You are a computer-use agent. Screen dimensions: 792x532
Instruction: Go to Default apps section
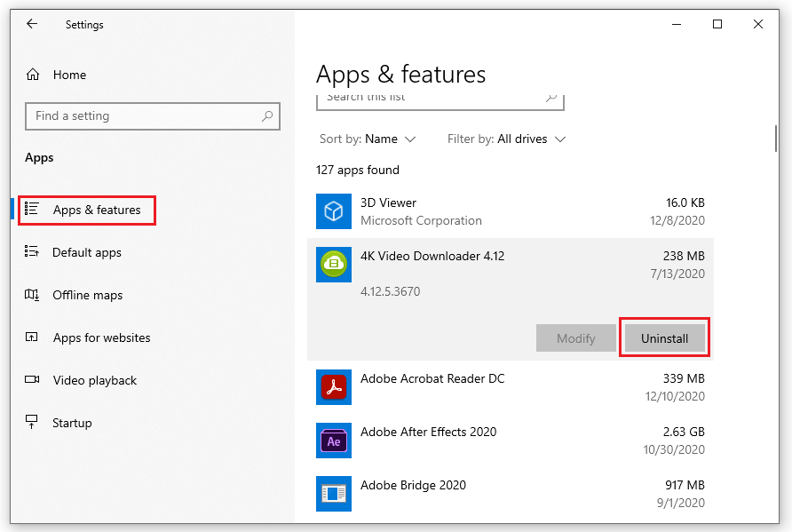[86, 253]
